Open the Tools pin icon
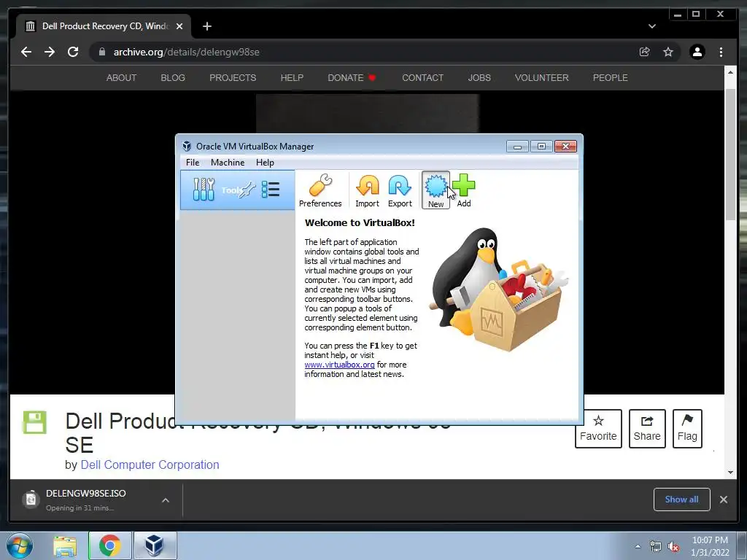Image resolution: width=747 pixels, height=560 pixels. point(248,190)
